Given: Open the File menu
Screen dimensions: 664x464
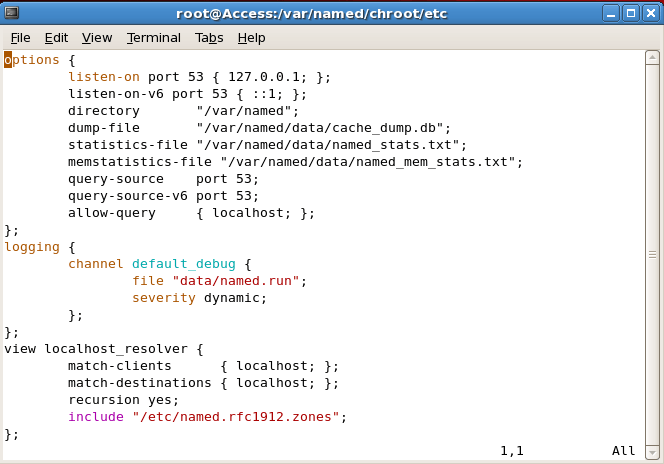Looking at the screenshot, I should 20,38.
